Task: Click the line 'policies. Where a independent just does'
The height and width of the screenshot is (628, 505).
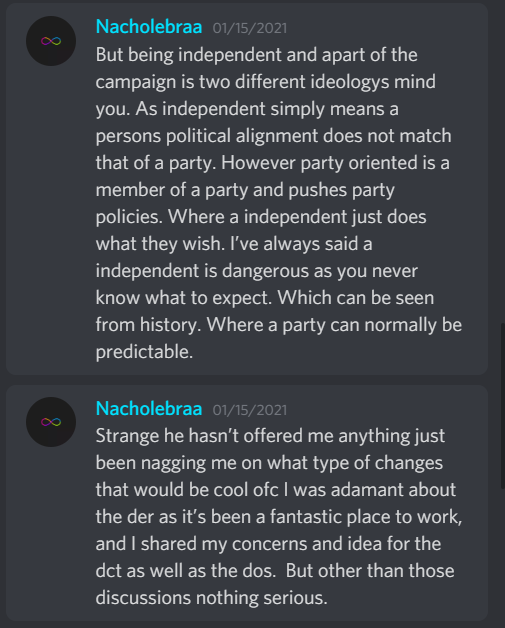Action: pyautogui.click(x=261, y=217)
